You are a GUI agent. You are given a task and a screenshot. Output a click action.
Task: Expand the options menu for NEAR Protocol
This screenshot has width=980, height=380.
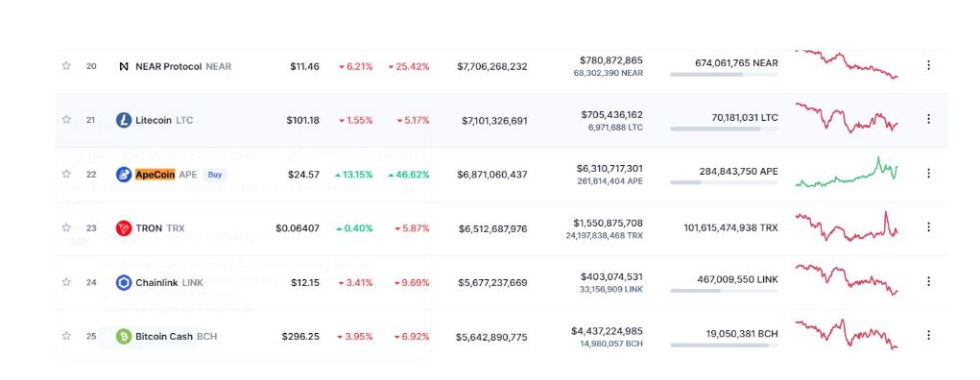(x=928, y=65)
